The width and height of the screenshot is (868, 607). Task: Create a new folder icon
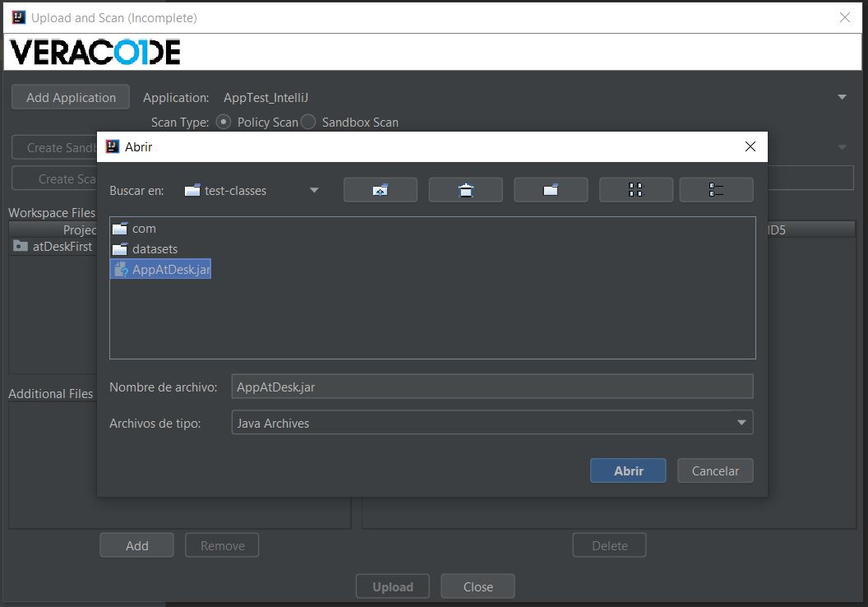pos(551,190)
